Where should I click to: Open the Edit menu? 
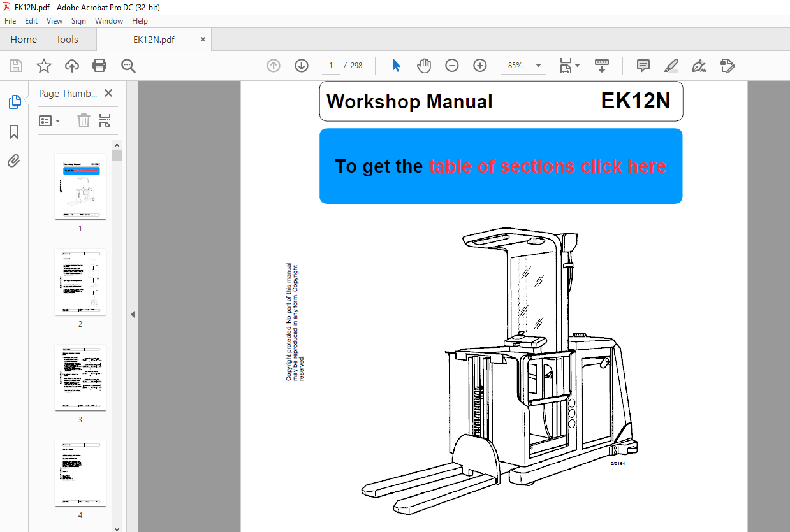31,21
